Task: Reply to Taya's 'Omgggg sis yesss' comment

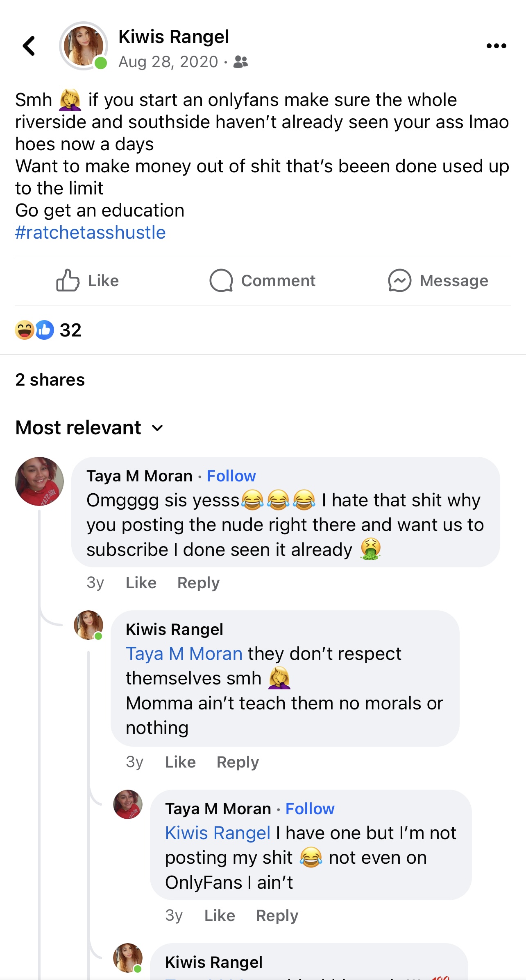Action: [x=198, y=583]
